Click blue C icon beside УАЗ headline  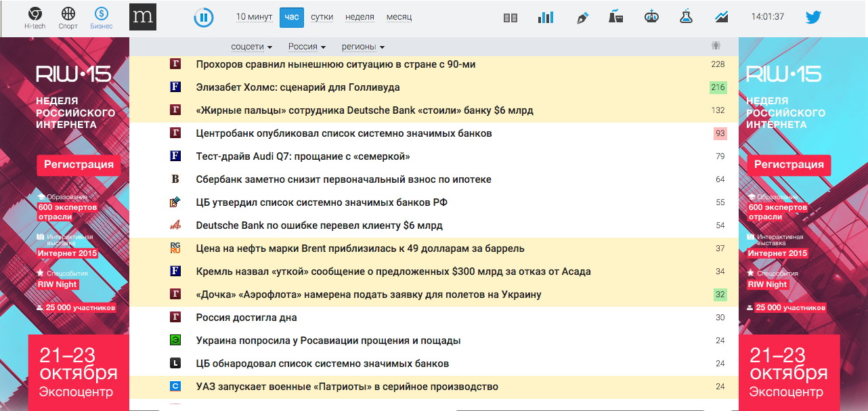pyautogui.click(x=175, y=387)
